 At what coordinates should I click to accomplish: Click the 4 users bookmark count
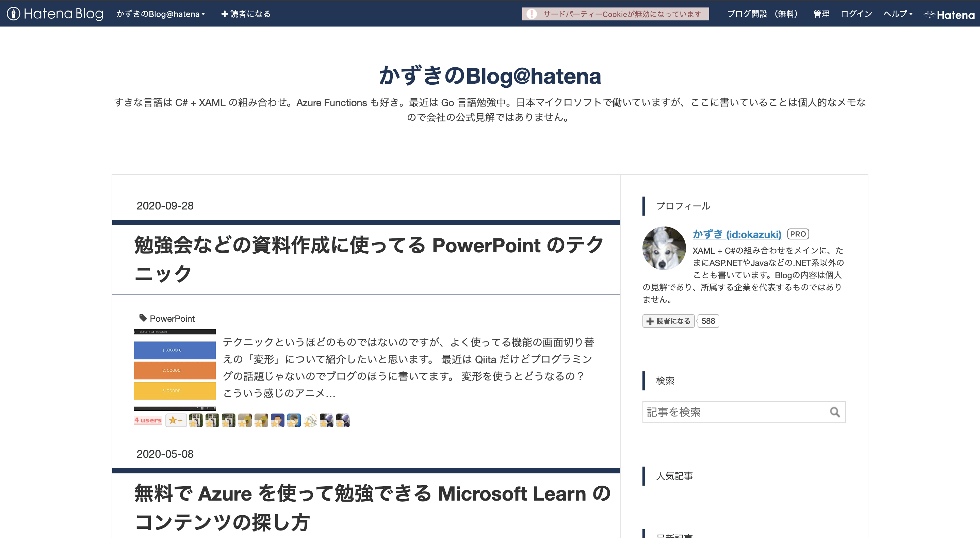(x=148, y=420)
